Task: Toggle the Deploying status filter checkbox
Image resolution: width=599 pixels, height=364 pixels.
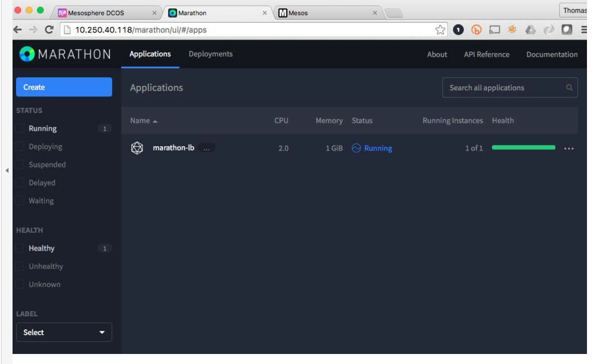Action: [20, 146]
